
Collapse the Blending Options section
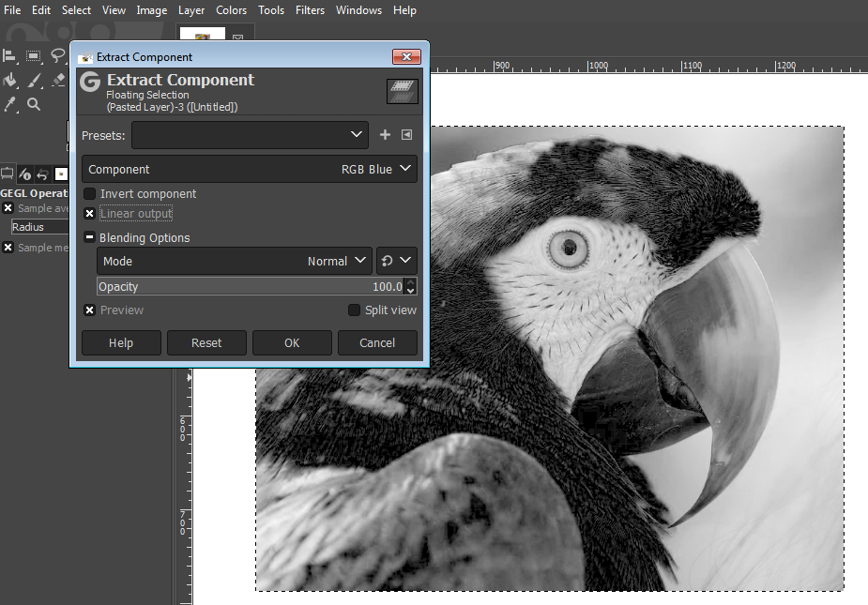tap(90, 238)
